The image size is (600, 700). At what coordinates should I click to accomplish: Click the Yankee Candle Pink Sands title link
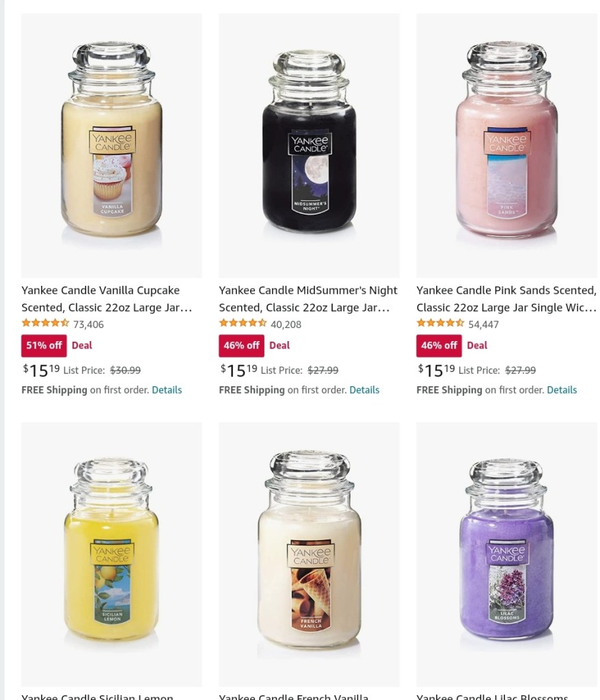tap(506, 299)
